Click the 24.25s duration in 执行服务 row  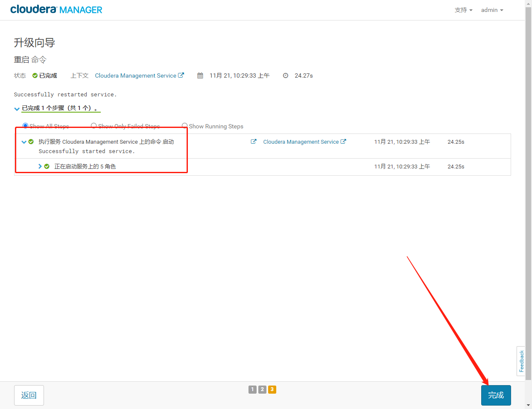[456, 142]
